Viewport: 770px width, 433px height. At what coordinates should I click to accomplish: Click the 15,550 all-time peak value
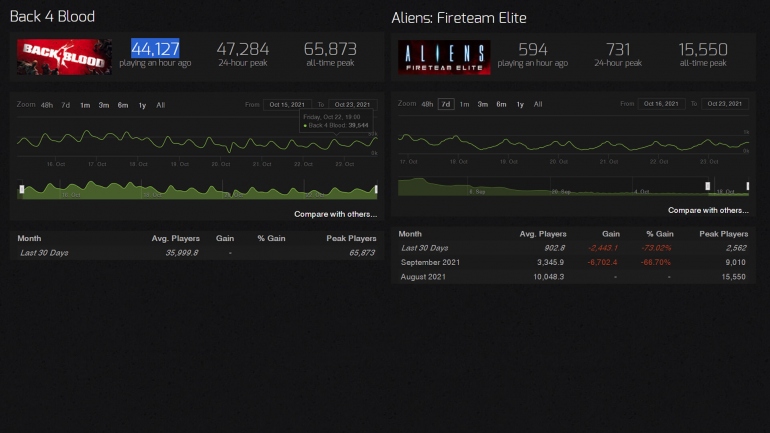pyautogui.click(x=703, y=50)
